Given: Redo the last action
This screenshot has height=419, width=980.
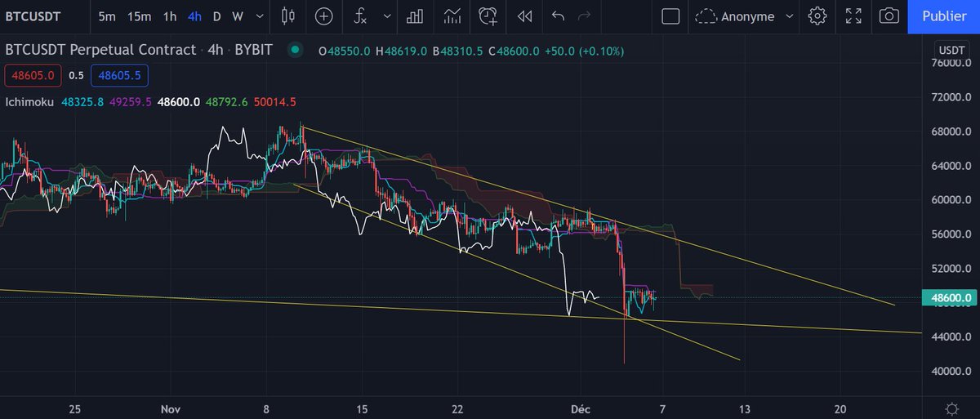Looking at the screenshot, I should [x=583, y=16].
